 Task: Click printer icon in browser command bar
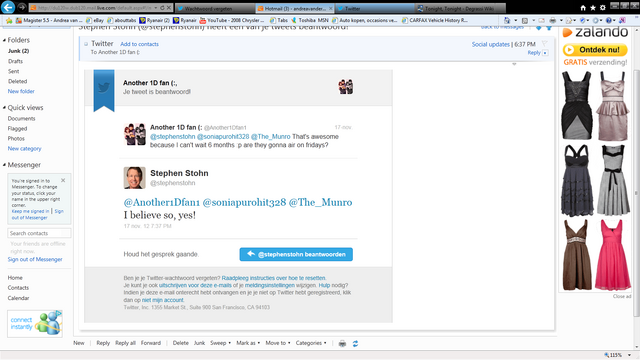[553, 20]
